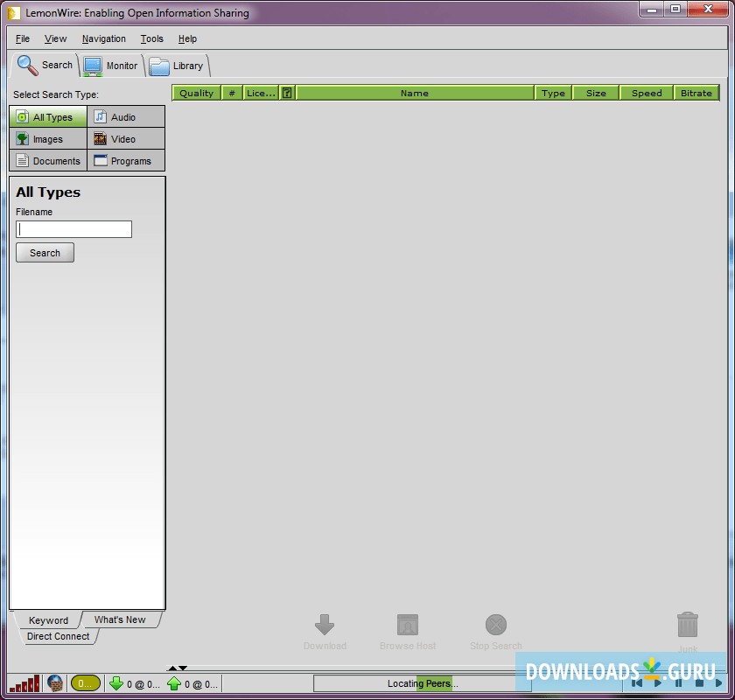Click the Stop Search button

pyautogui.click(x=496, y=631)
